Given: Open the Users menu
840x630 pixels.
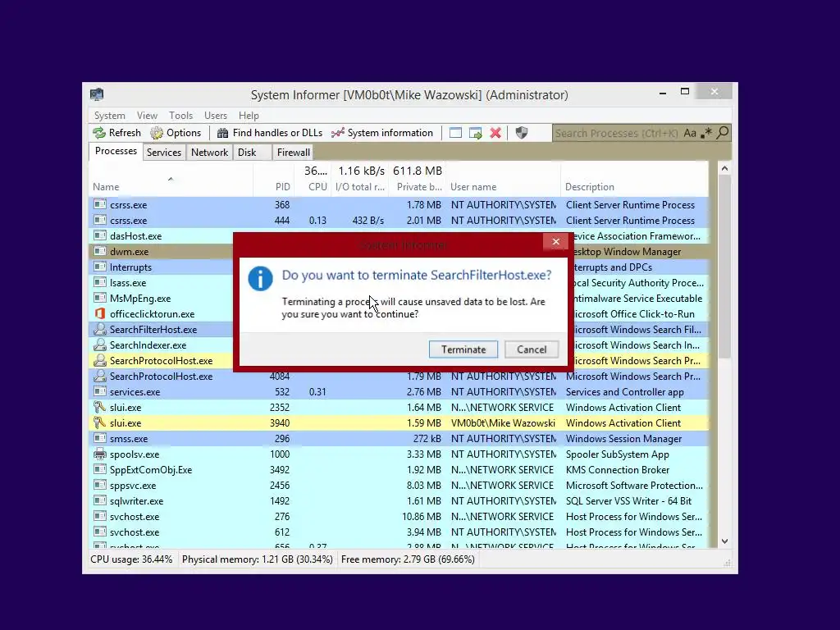Looking at the screenshot, I should [x=216, y=116].
